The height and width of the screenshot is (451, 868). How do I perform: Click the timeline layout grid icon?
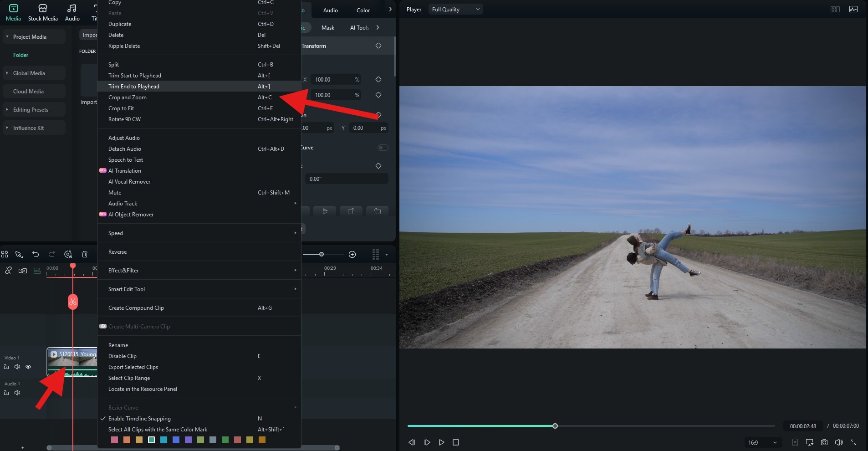coord(5,254)
